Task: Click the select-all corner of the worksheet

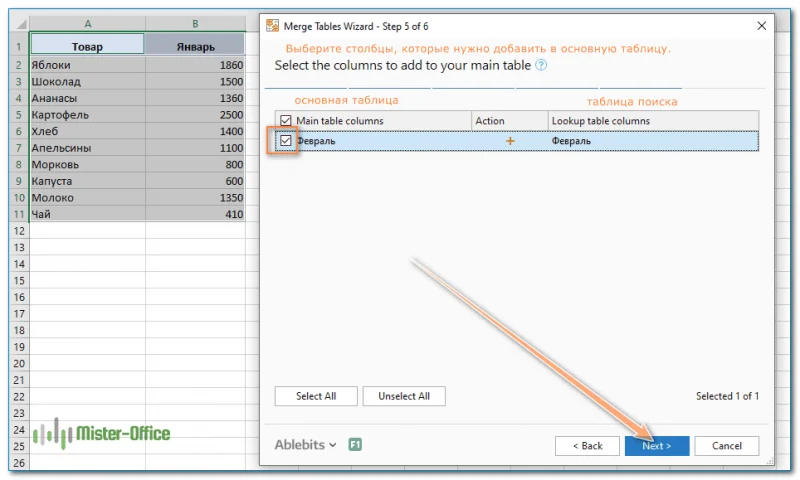Action: click(19, 23)
